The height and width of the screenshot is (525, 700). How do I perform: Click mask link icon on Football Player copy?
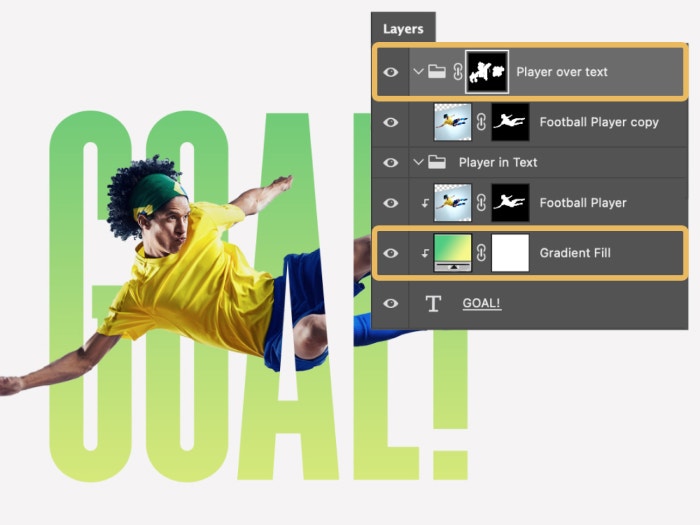pyautogui.click(x=481, y=122)
